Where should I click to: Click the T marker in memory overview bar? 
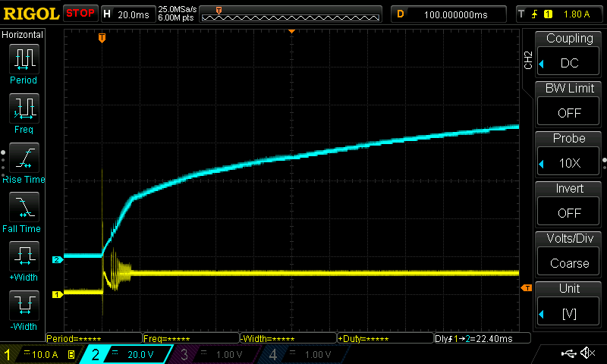pos(219,11)
